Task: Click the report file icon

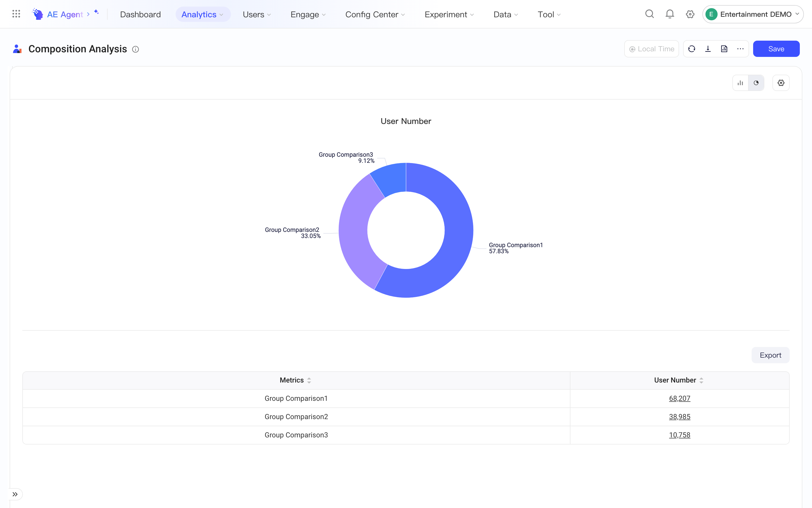Action: [x=724, y=49]
